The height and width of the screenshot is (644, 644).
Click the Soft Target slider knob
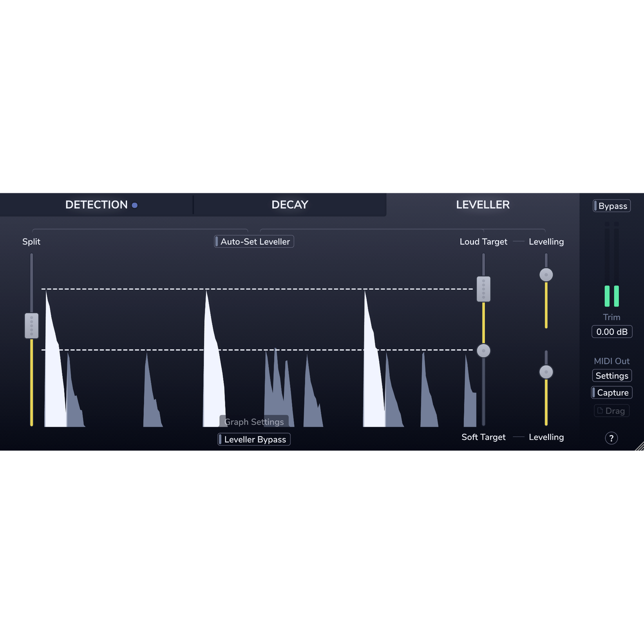click(x=483, y=351)
